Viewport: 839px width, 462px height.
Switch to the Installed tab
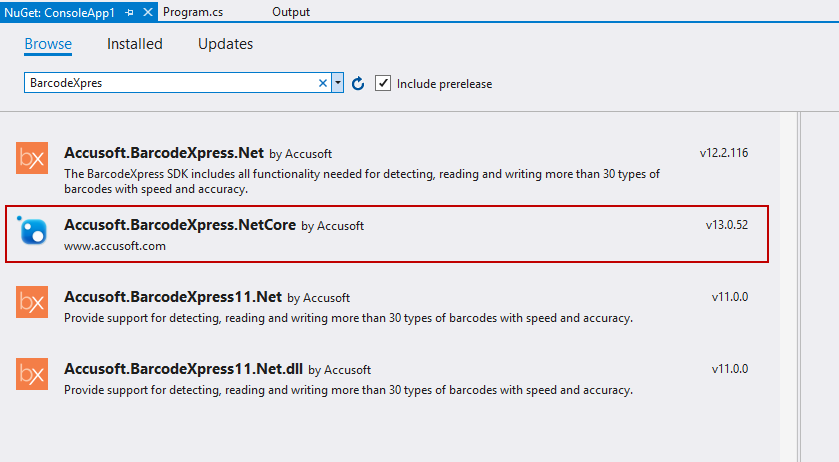click(135, 44)
